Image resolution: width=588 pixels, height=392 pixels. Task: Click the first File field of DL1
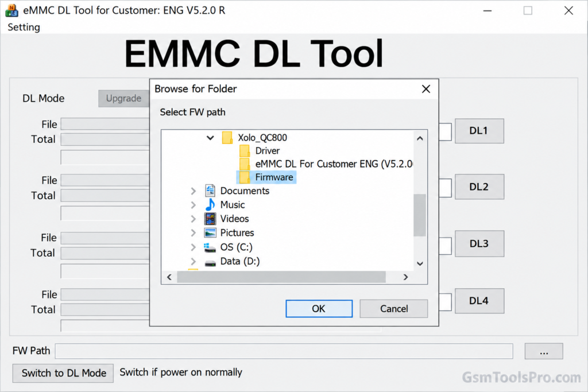106,124
